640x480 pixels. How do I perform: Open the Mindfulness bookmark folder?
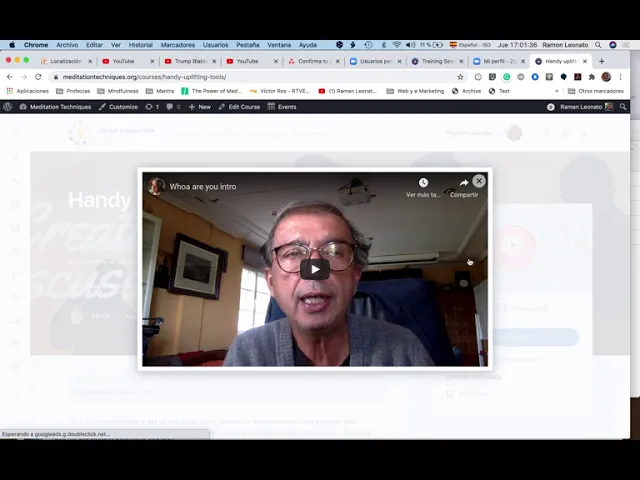pyautogui.click(x=118, y=91)
